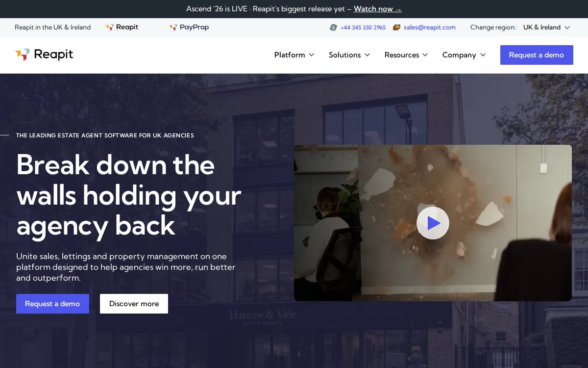Click the small Reapit icon in top bar
This screenshot has width=588, height=368.
110,27
